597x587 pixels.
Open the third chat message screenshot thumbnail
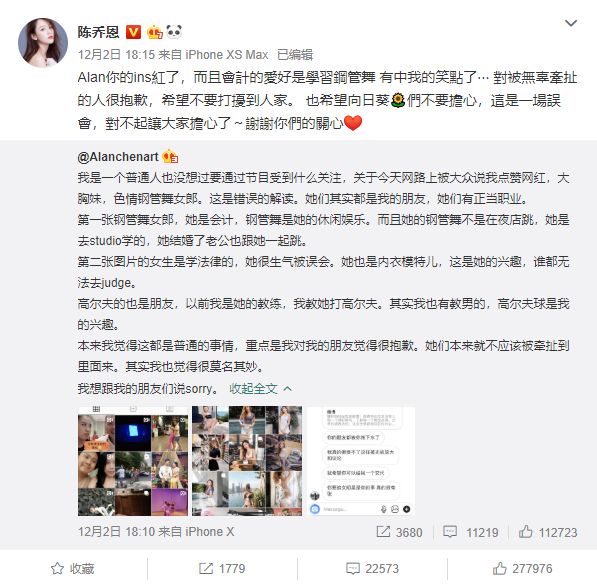[x=361, y=461]
